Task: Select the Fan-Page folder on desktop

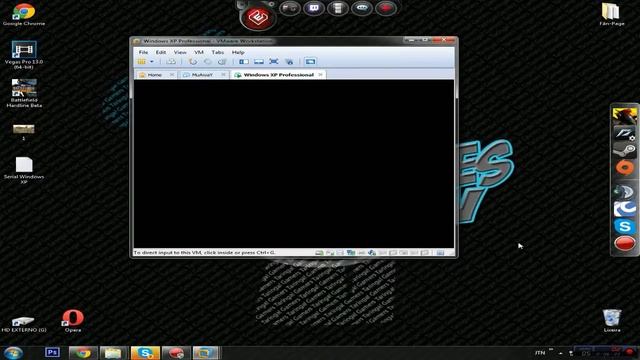Action: [x=611, y=14]
